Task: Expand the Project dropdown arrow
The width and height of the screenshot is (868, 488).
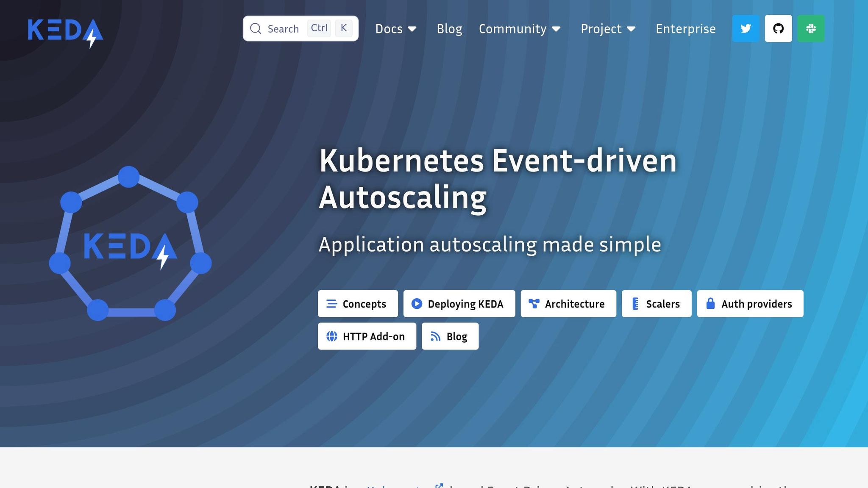Action: pyautogui.click(x=631, y=29)
